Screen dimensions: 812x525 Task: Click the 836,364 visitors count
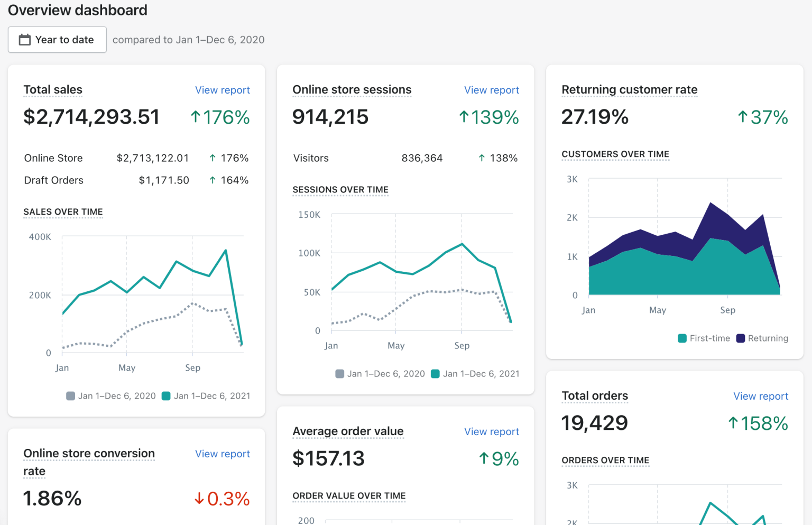point(422,158)
